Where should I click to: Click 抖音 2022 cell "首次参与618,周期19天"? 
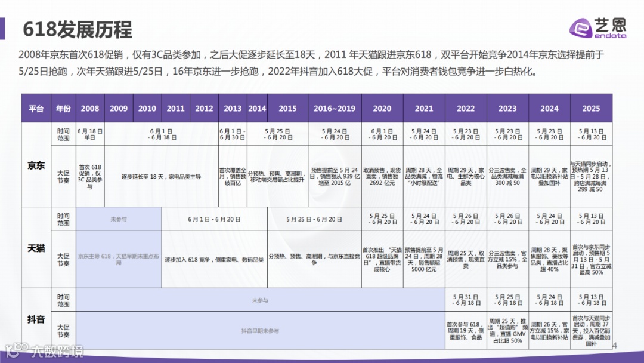(x=466, y=331)
